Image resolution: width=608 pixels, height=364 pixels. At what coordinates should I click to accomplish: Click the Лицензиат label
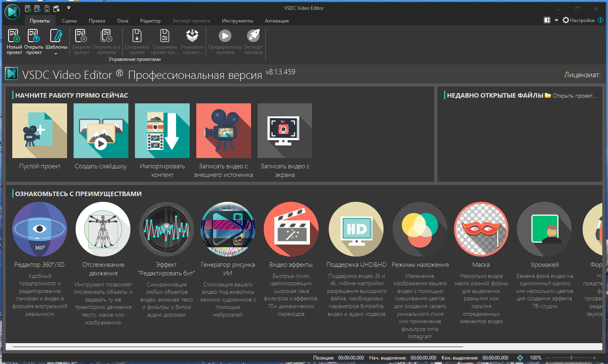coord(582,75)
